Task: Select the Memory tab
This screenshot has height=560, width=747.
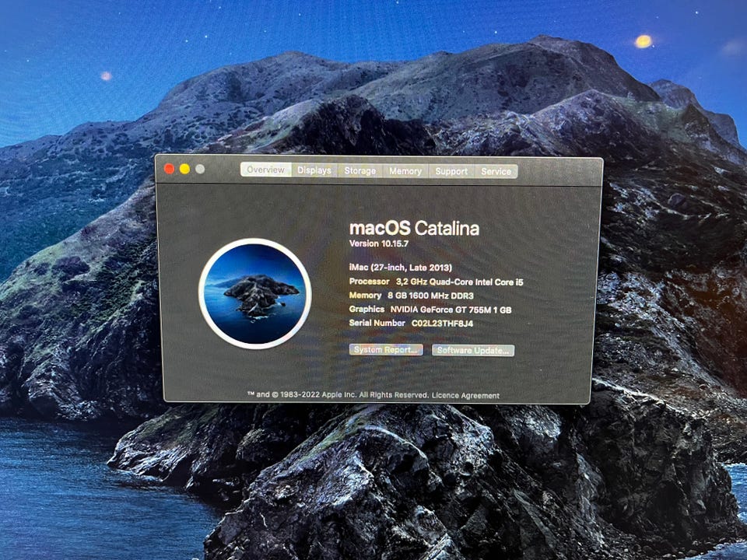Action: tap(405, 171)
